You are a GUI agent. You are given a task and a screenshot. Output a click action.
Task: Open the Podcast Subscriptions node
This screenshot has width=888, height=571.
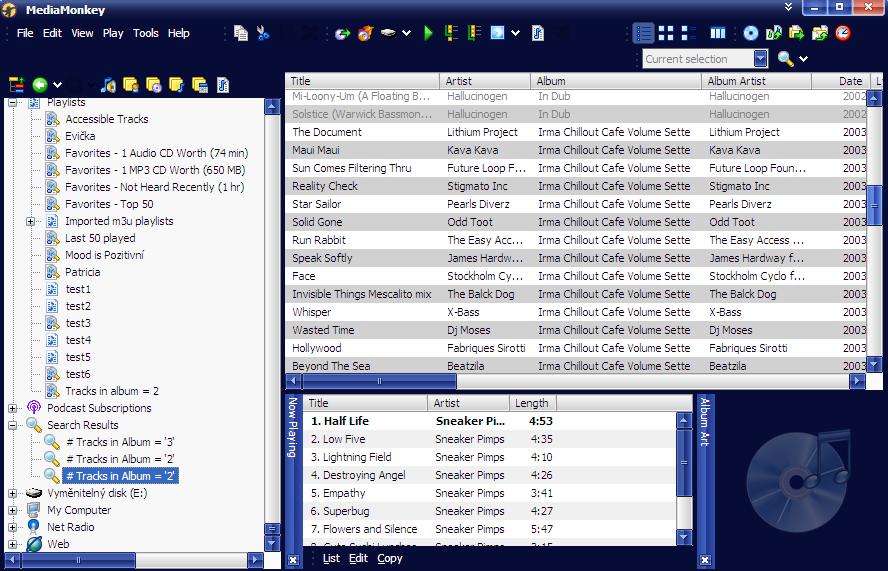click(x=99, y=408)
